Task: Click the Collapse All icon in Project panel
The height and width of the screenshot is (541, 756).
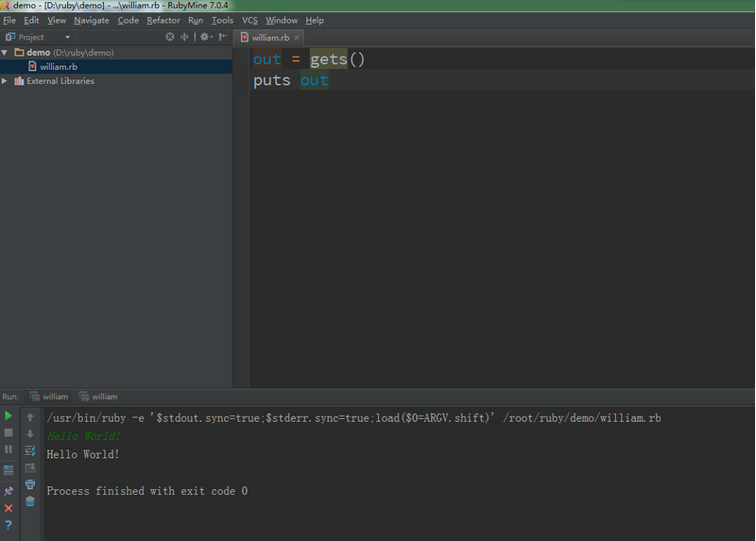Action: (185, 37)
